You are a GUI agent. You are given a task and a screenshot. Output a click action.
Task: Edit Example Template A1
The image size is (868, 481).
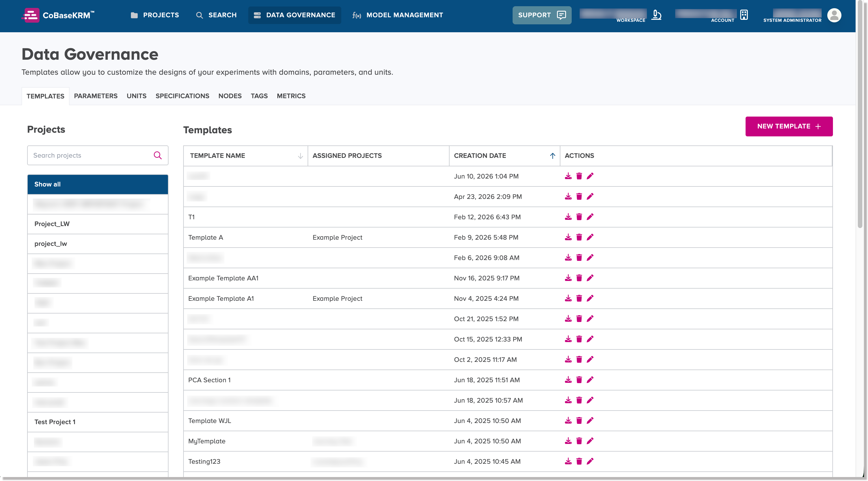click(590, 298)
